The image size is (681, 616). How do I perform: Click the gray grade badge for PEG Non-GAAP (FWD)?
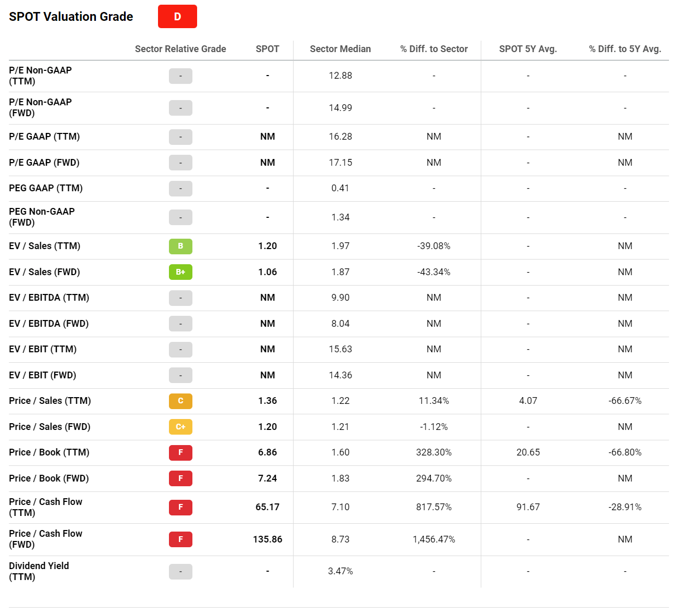(x=180, y=217)
